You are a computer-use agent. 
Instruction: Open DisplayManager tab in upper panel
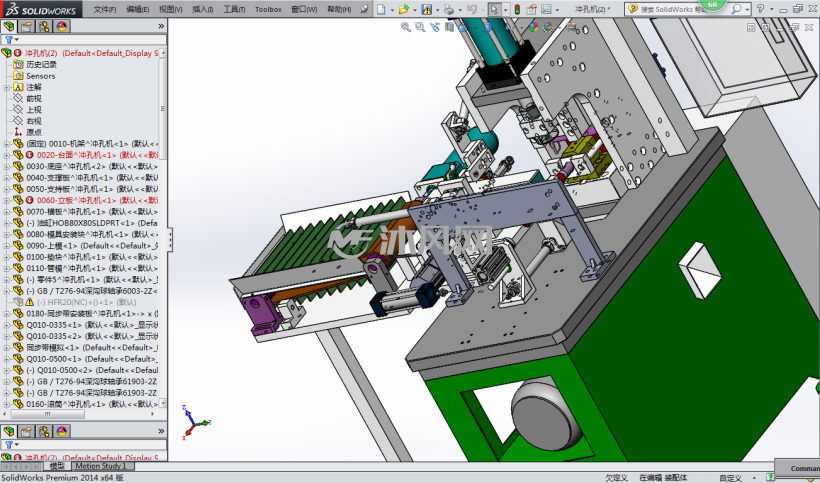tap(62, 26)
